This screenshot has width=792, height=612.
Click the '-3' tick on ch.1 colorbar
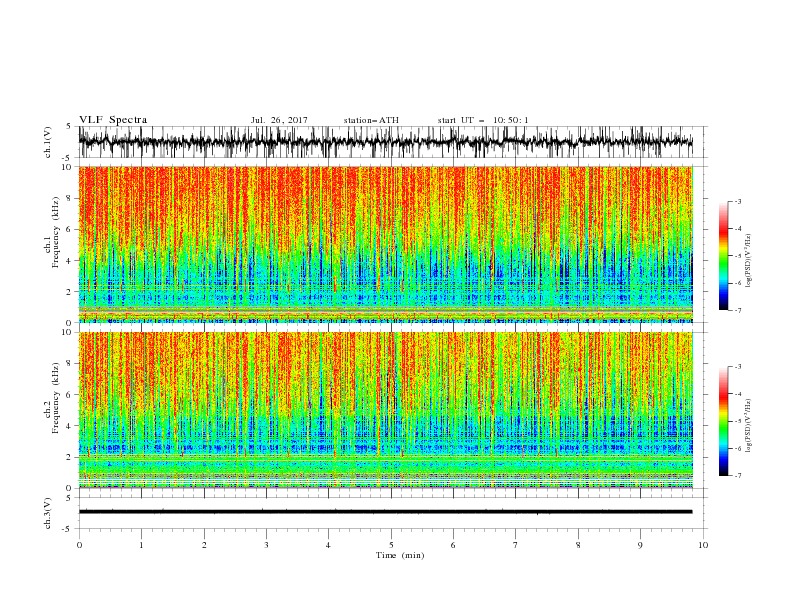click(x=738, y=201)
